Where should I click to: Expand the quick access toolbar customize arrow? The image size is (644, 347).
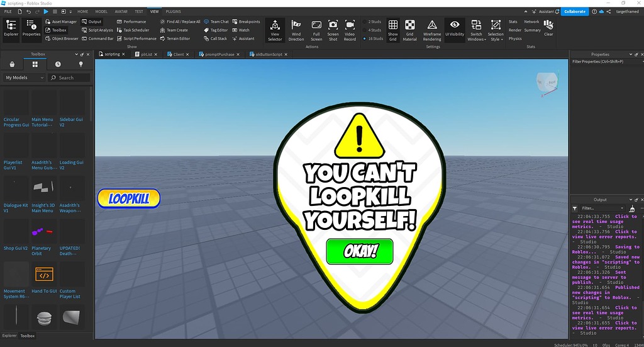pos(70,12)
